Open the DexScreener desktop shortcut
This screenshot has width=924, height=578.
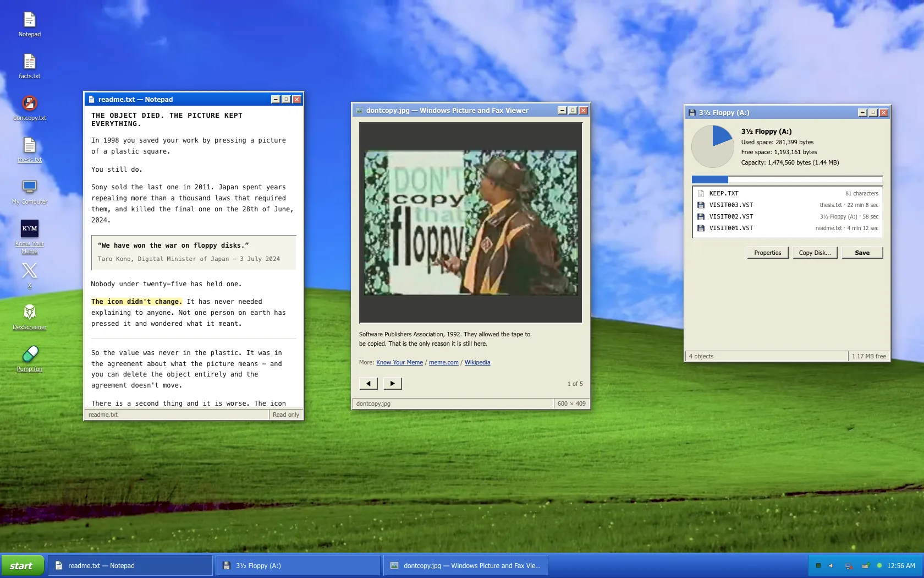tap(30, 318)
